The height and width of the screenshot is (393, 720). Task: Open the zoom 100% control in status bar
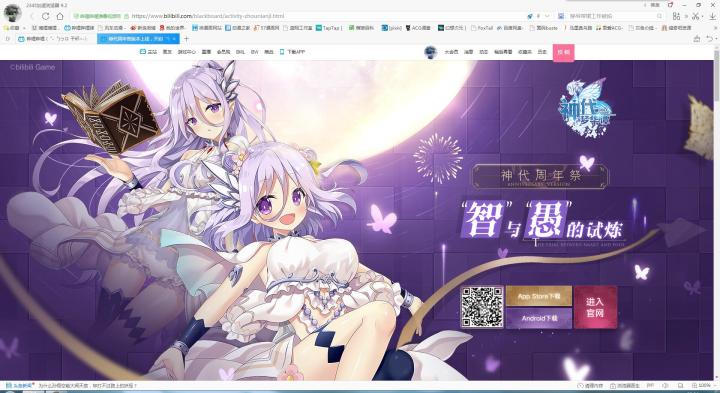coord(701,386)
